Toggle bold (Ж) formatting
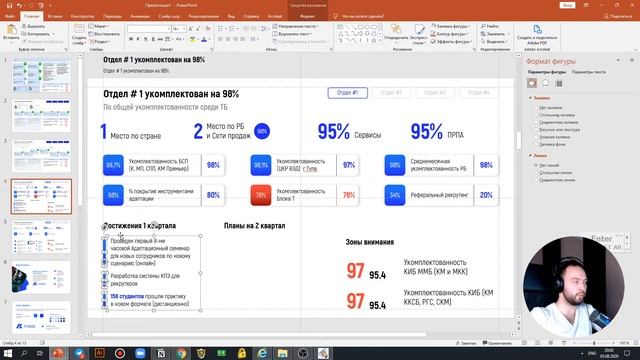The image size is (640, 360). click(131, 39)
